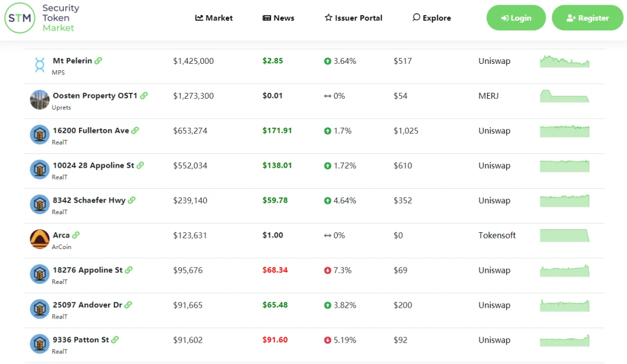Click the MPS ticker label

pos(59,73)
